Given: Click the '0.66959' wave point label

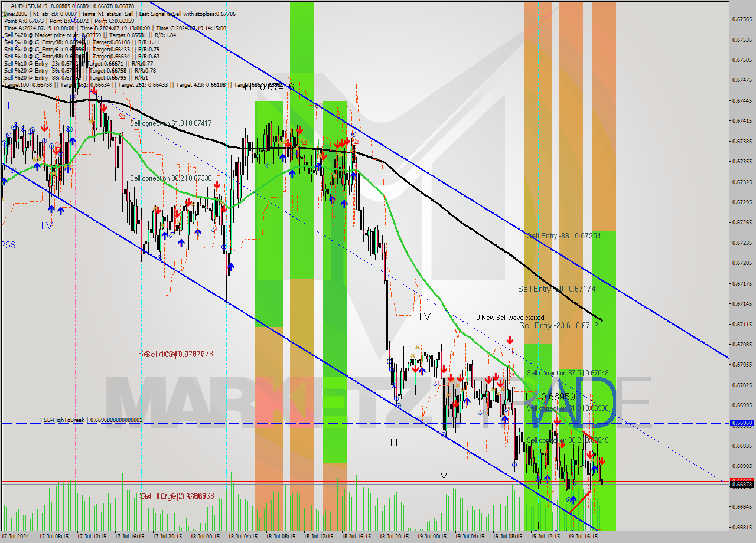Looking at the screenshot, I should point(558,397).
